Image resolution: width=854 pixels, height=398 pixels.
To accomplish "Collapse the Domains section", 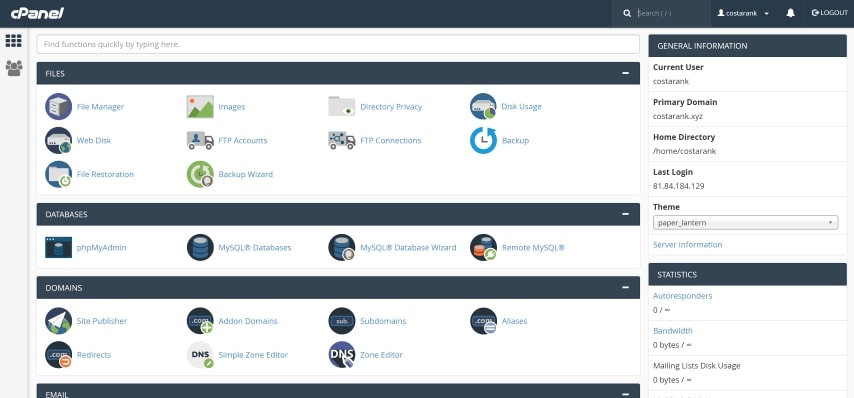I will point(625,287).
